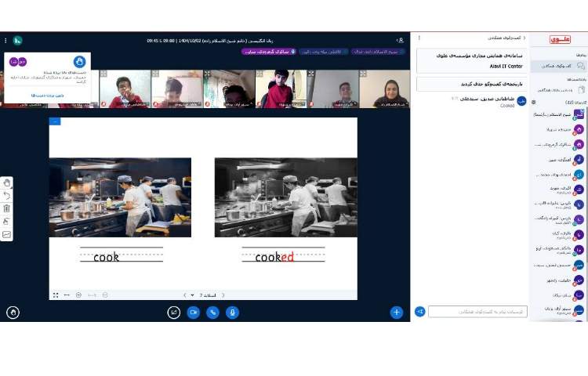Open the three-dot options menu
The width and height of the screenshot is (588, 376).
5,40
